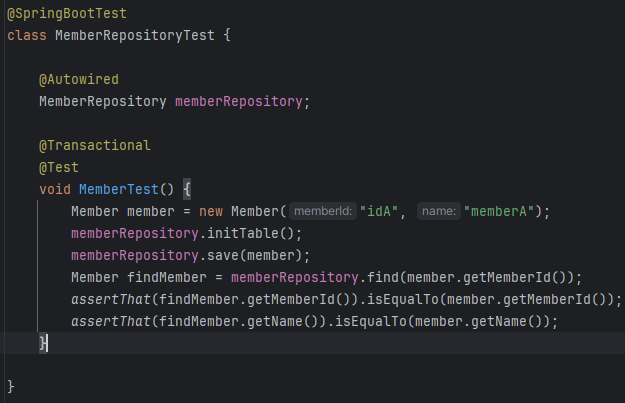Click assertThat on the getMemberId line
This screenshot has width=625, height=403.
tap(111, 299)
